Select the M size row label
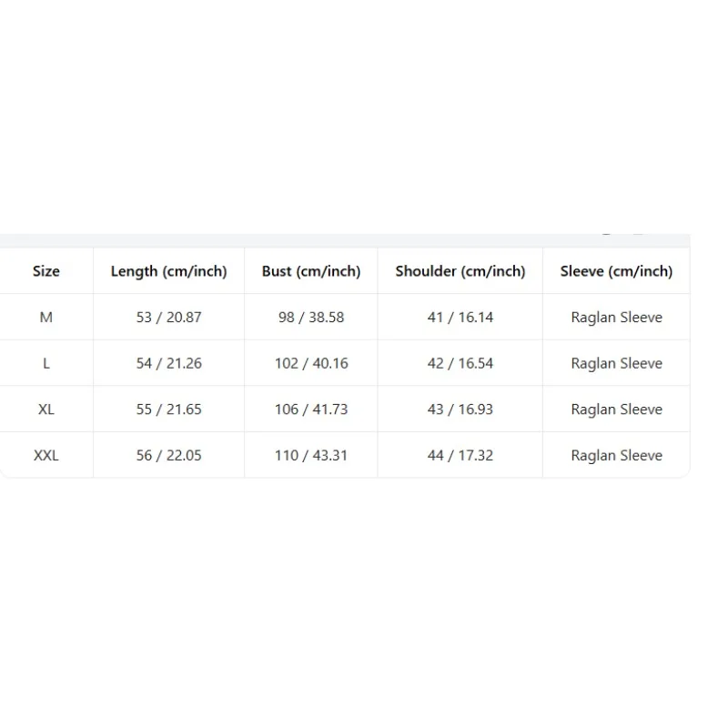 [46, 317]
